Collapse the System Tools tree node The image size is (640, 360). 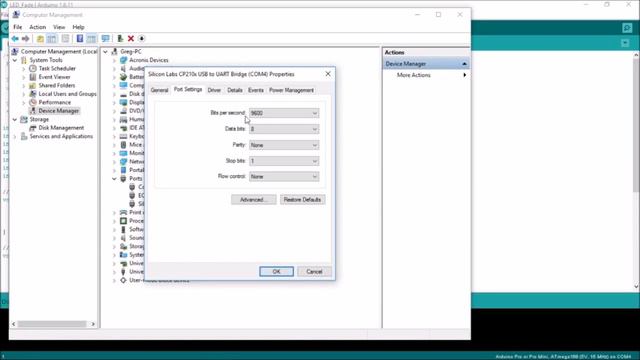click(15, 60)
